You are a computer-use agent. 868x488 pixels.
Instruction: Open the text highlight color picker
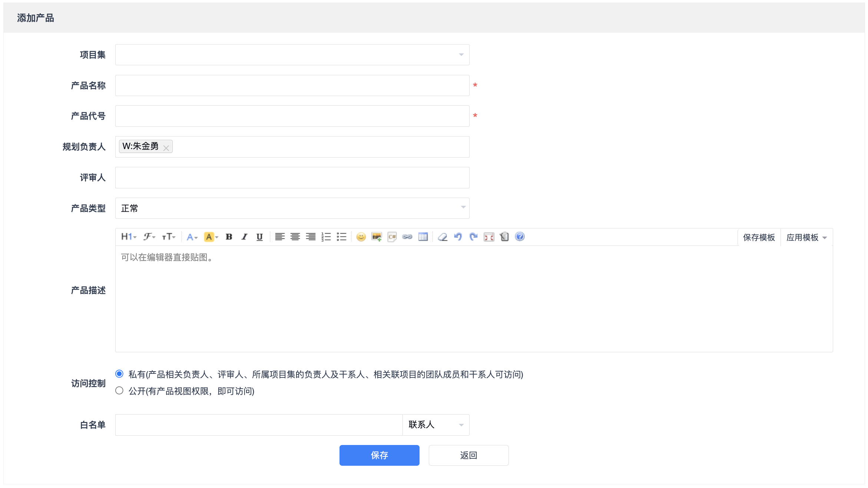coord(217,237)
